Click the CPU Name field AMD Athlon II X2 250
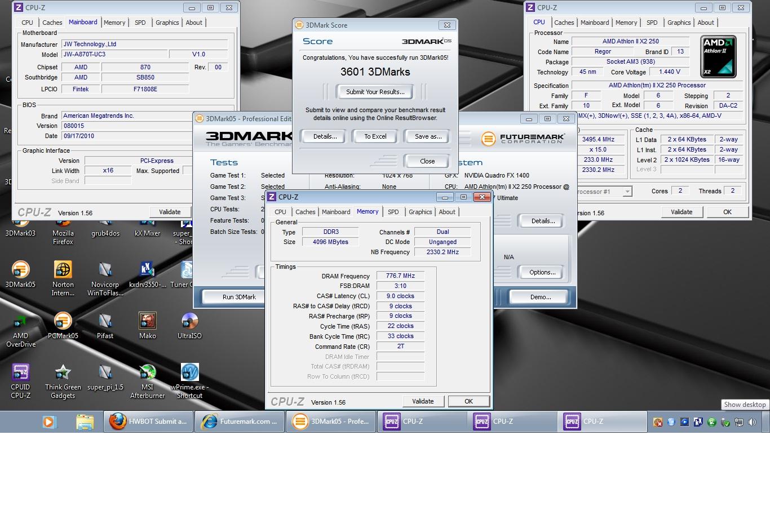This screenshot has height=532, width=770. click(x=630, y=41)
